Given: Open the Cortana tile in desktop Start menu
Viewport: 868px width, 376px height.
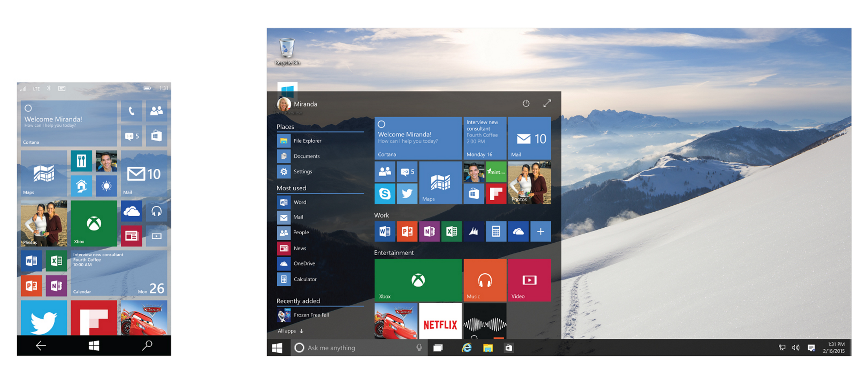Looking at the screenshot, I should 418,138.
